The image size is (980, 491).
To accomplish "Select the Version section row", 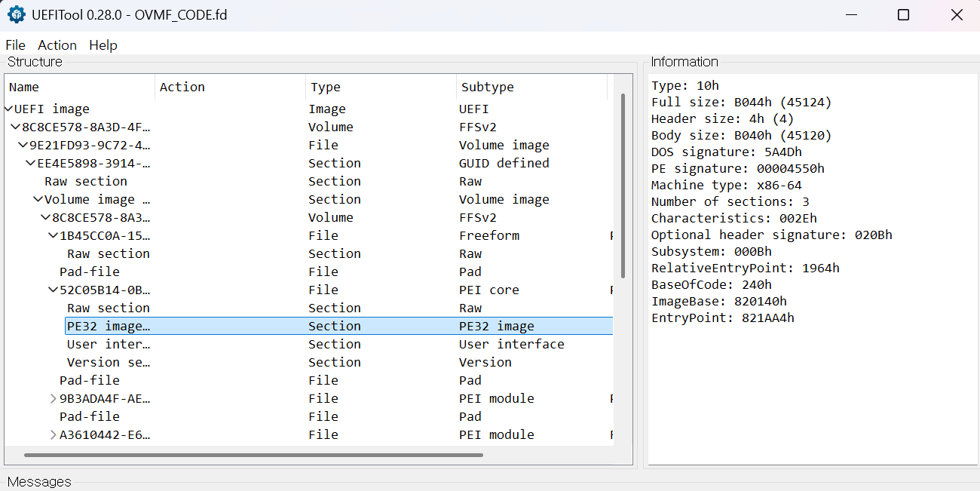I will point(109,363).
